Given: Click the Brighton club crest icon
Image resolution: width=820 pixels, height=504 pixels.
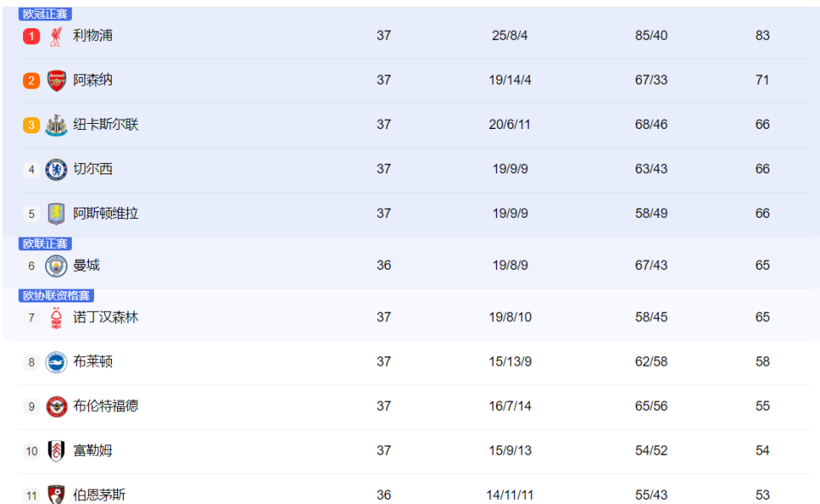Looking at the screenshot, I should pos(56,362).
